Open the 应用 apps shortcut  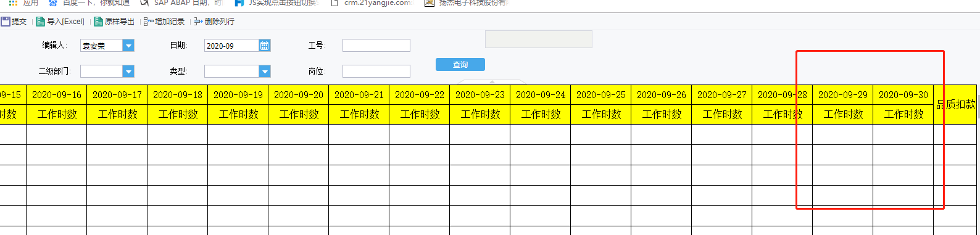click(x=23, y=3)
